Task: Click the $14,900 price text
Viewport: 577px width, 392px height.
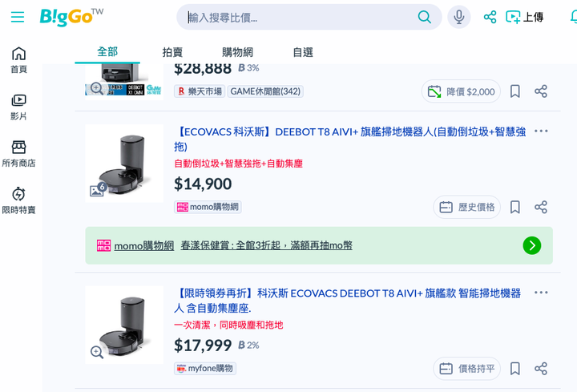Action: (x=203, y=184)
